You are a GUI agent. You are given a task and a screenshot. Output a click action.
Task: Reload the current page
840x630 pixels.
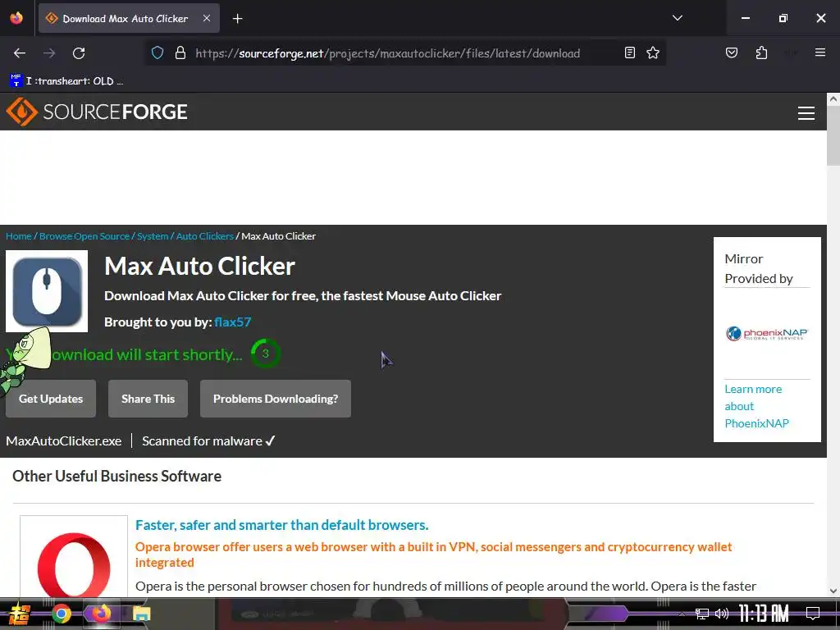coord(79,53)
